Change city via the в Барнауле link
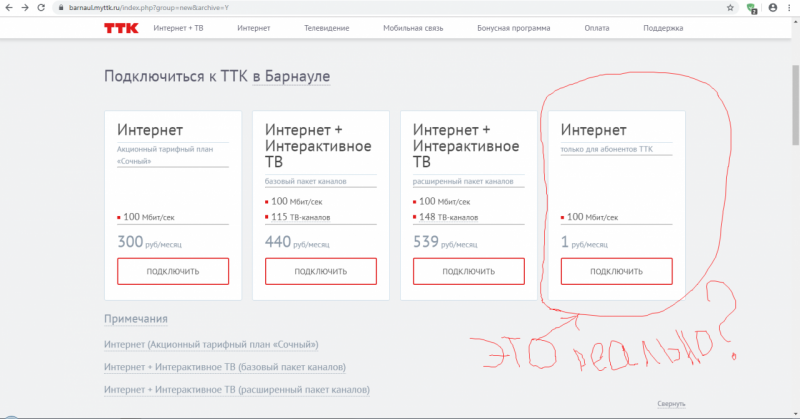The image size is (800, 419). click(x=291, y=77)
